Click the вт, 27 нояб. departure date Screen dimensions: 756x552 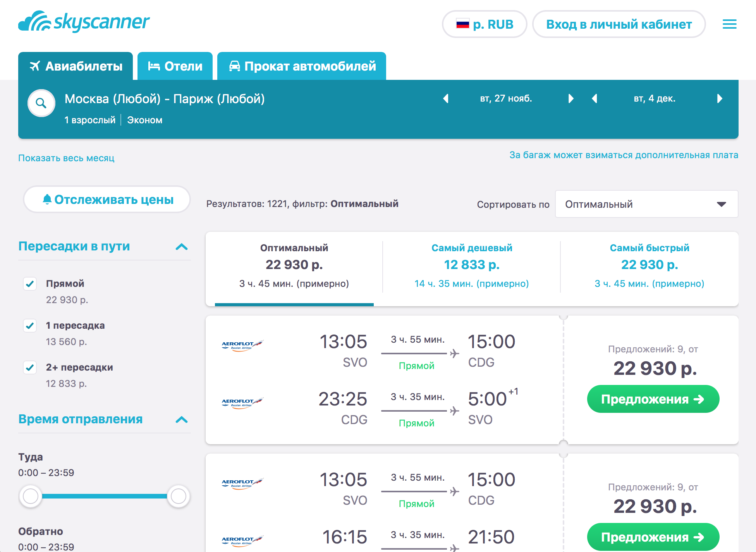(x=506, y=98)
